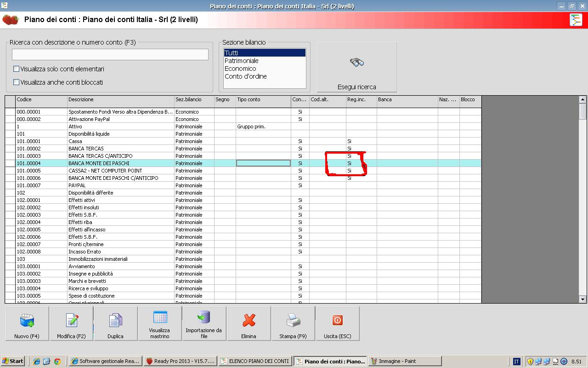
Task: Select the 'Effetti insoluti' row
Action: point(243,207)
